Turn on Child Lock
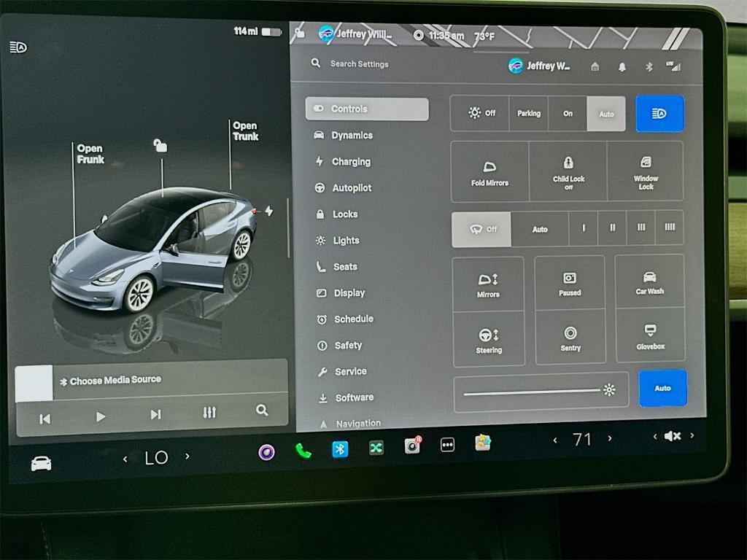This screenshot has width=747, height=560. [x=568, y=171]
